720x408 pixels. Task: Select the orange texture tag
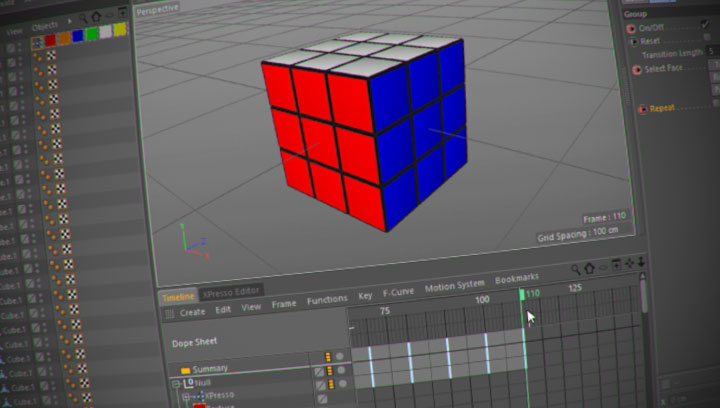tap(64, 38)
